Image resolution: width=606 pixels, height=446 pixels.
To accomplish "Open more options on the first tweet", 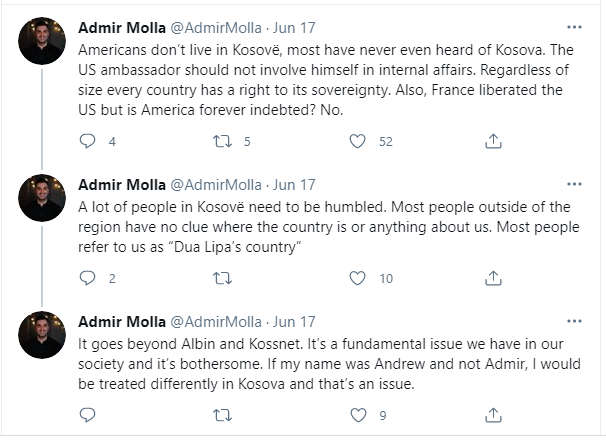I will click(x=573, y=27).
